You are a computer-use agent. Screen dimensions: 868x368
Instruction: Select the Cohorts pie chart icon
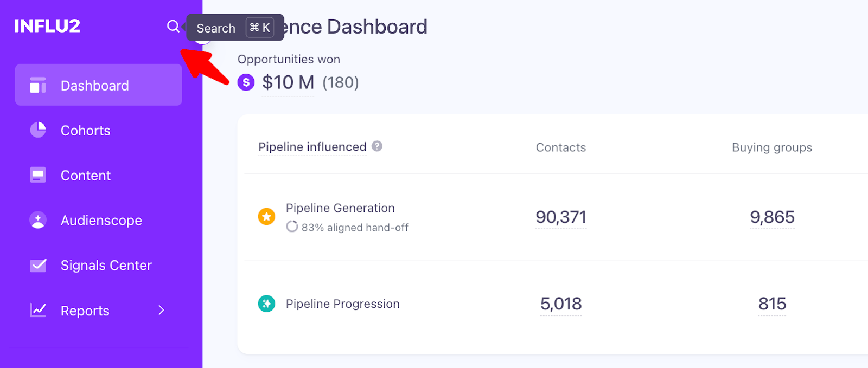[37, 130]
